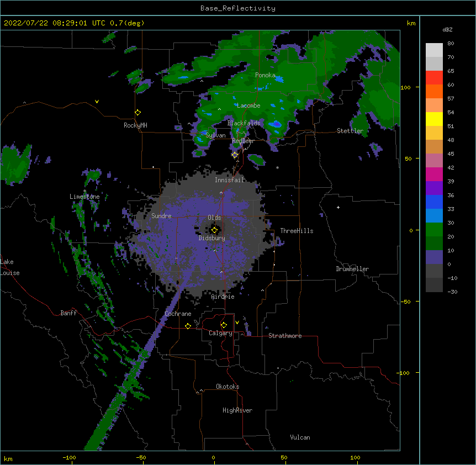Click the -50 tick label on right axis
The image size is (476, 465).
tap(405, 302)
